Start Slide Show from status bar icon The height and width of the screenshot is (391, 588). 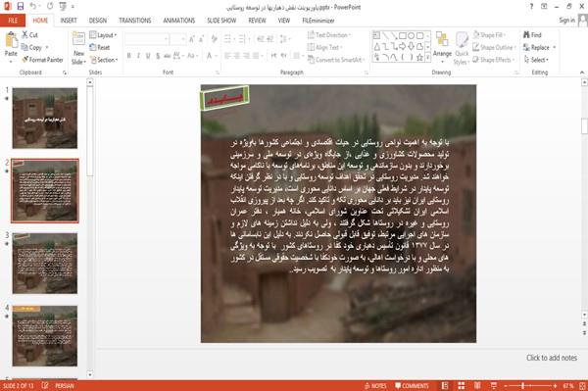point(494,386)
